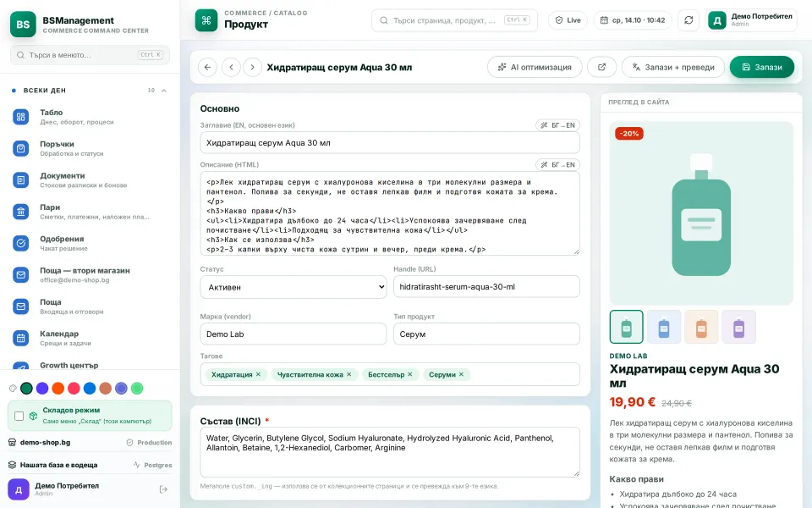Open the Поща втори магазин mail icon

[x=20, y=274]
